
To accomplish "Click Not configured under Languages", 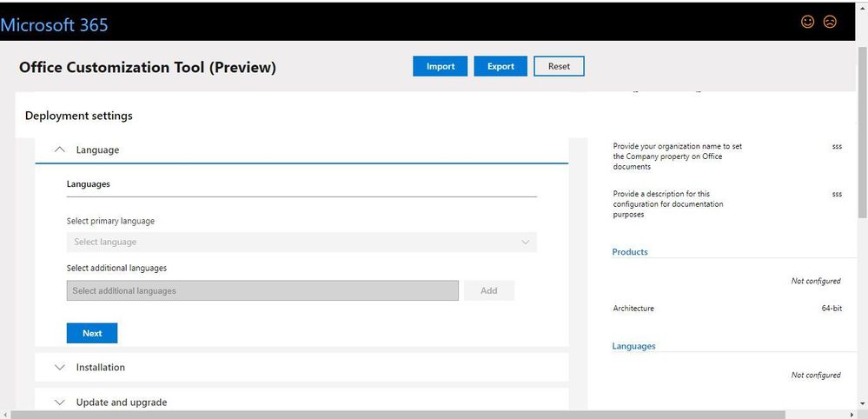I will point(815,376).
